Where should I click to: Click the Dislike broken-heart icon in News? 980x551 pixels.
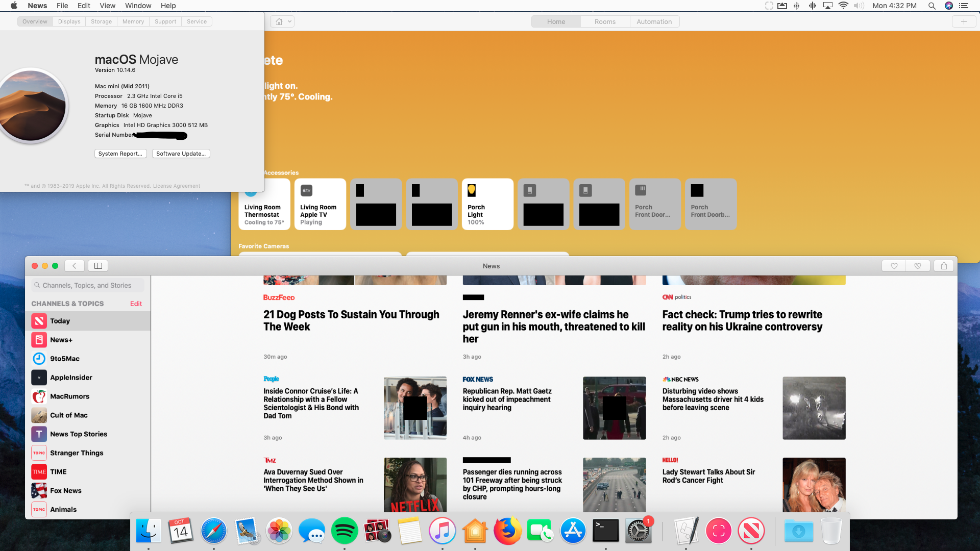tap(918, 266)
